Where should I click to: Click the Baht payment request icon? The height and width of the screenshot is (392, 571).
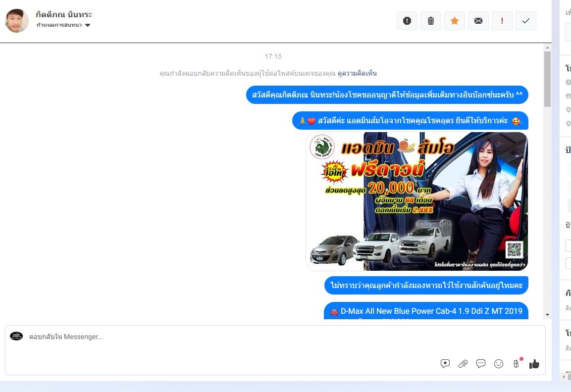(516, 364)
